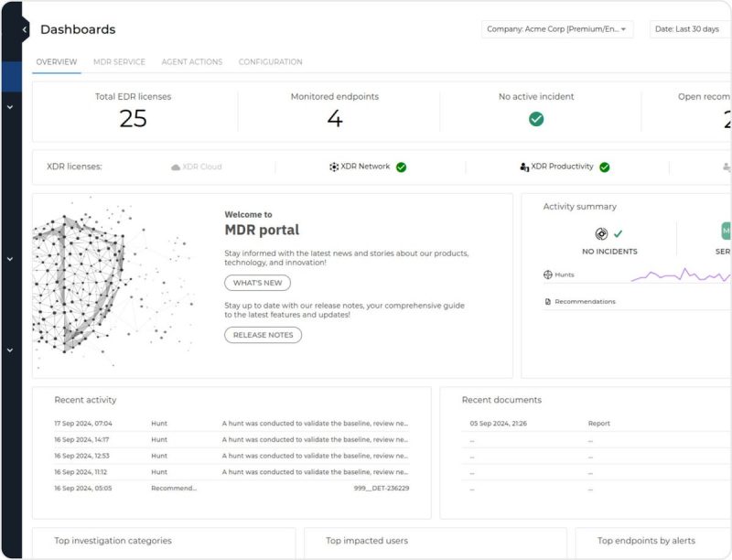Image resolution: width=732 pixels, height=560 pixels.
Task: Click the green No active incident checkmark
Action: [x=536, y=119]
